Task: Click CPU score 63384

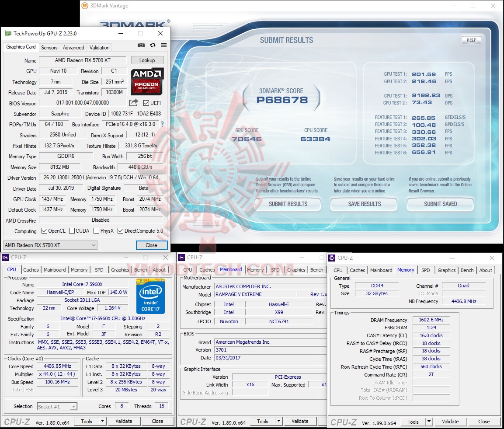Action: tap(315, 139)
